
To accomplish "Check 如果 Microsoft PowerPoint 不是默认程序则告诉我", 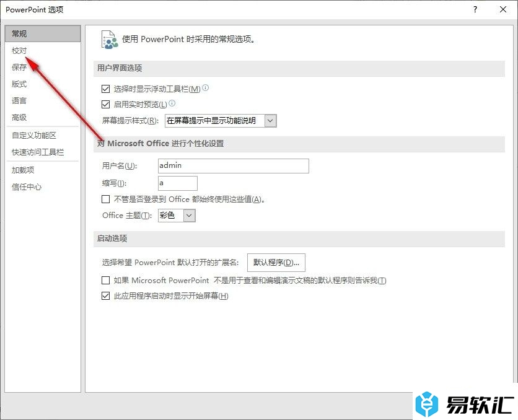I will 106,281.
